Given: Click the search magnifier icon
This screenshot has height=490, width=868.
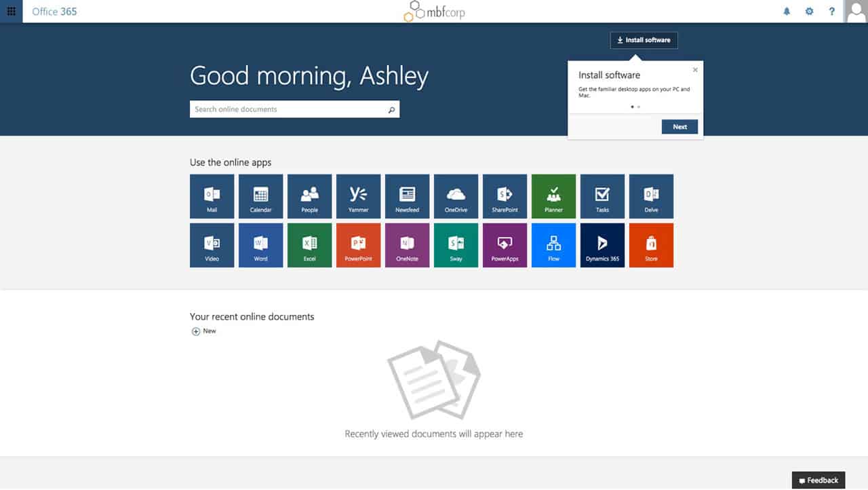Looking at the screenshot, I should click(x=391, y=109).
